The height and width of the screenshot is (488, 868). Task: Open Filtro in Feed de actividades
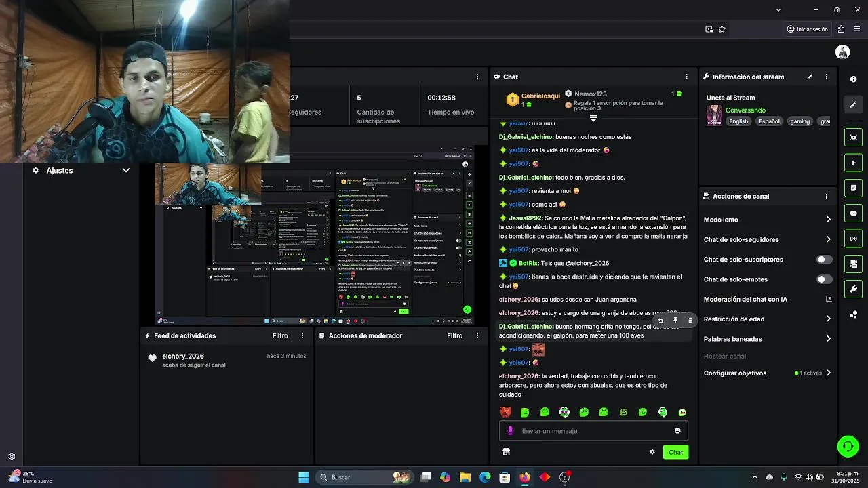280,335
